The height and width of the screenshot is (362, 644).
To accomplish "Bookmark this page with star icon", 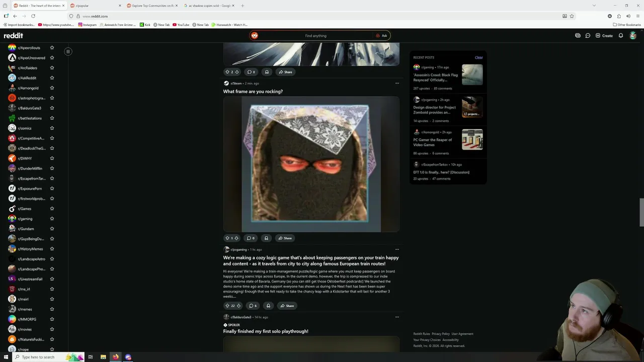I will (572, 16).
